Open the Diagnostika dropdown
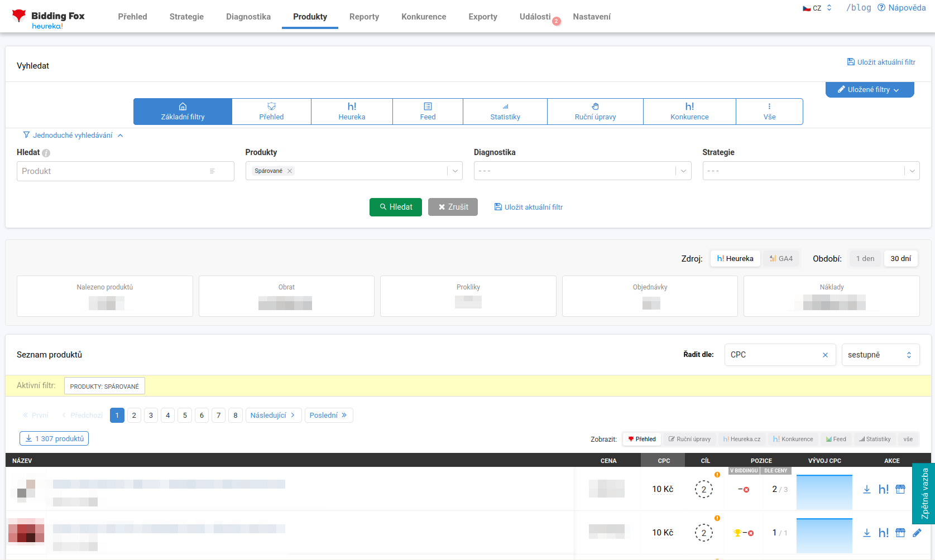Screen dimensions: 935x560 tap(583, 171)
